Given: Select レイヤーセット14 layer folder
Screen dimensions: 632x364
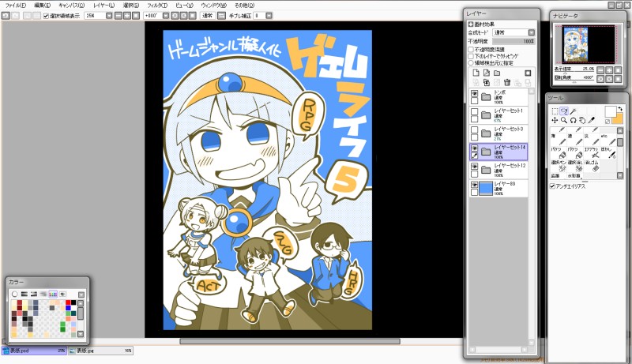Looking at the screenshot, I should coord(498,152).
